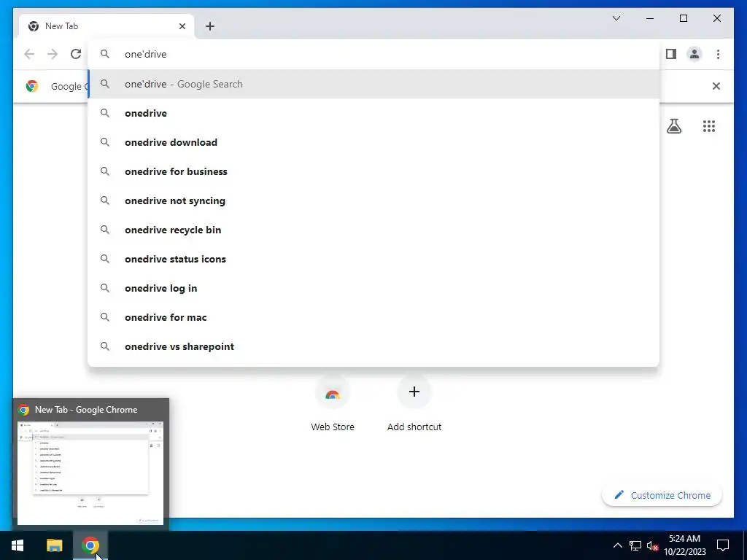
Task: Click the Chrome taskbar icon
Action: 90,545
